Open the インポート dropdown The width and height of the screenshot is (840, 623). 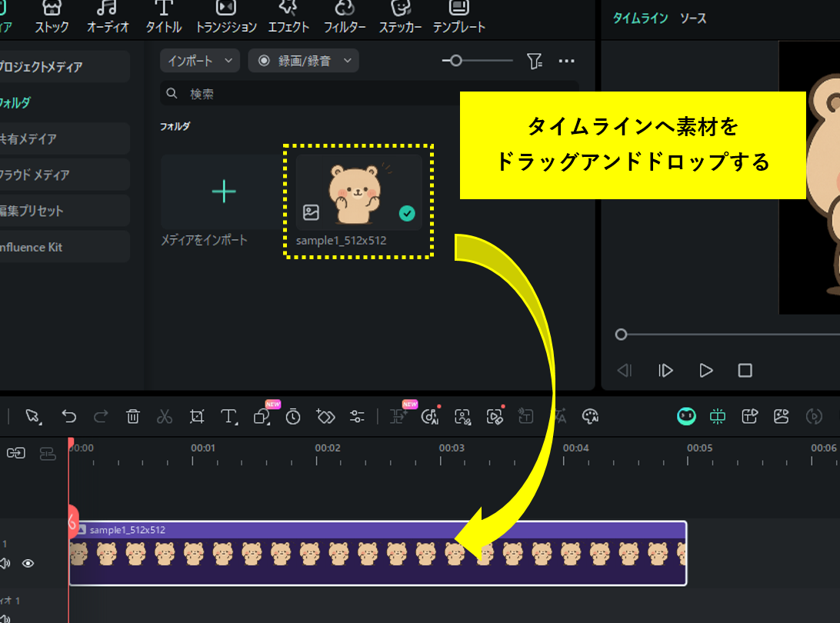click(199, 61)
